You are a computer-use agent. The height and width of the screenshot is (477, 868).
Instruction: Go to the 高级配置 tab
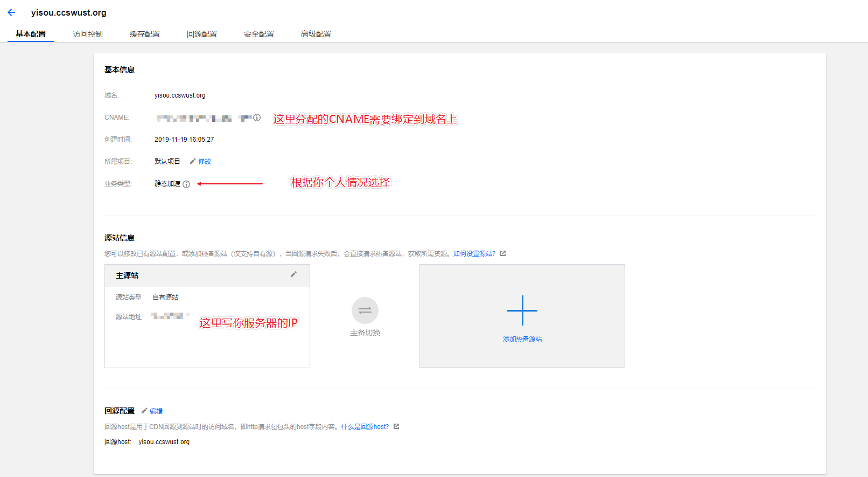pos(316,34)
